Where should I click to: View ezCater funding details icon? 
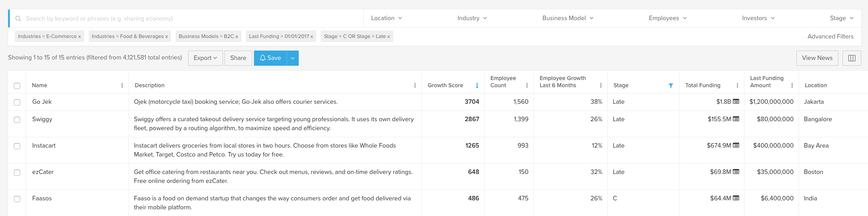[736, 172]
